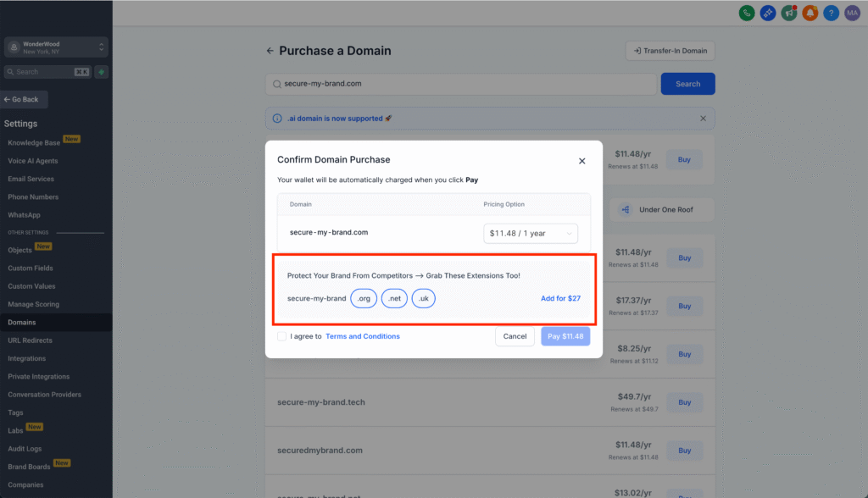The height and width of the screenshot is (498, 868).
Task: Open Manage Scoring
Action: click(x=33, y=304)
